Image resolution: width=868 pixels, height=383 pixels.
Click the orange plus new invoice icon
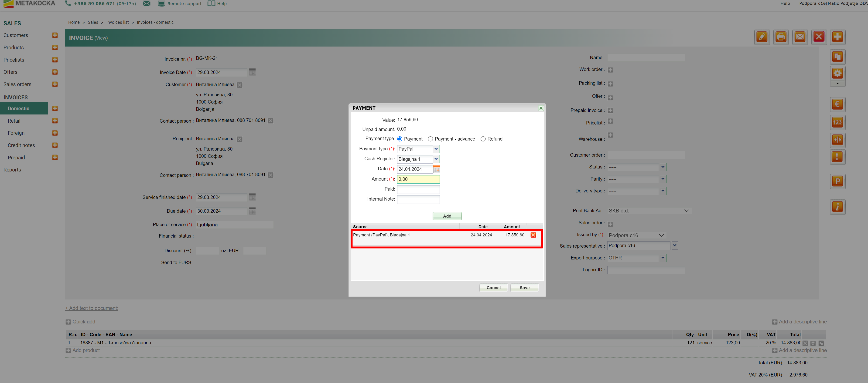click(x=837, y=37)
